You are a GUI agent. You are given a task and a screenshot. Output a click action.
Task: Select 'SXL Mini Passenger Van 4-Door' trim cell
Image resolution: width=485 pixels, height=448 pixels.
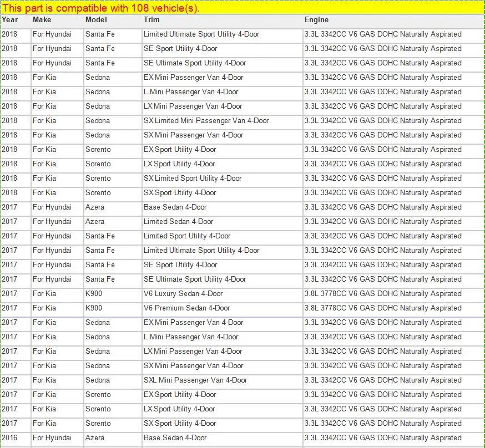click(195, 380)
